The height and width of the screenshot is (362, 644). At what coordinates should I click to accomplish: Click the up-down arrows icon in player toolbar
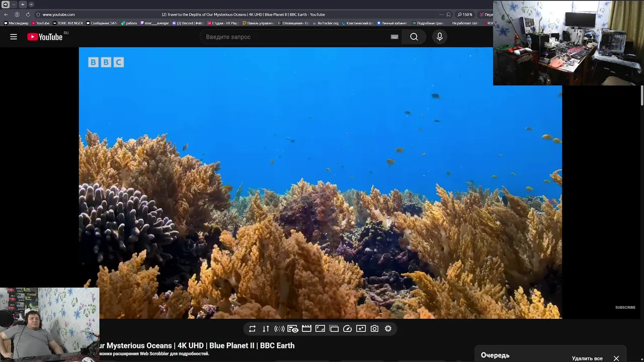tap(266, 329)
